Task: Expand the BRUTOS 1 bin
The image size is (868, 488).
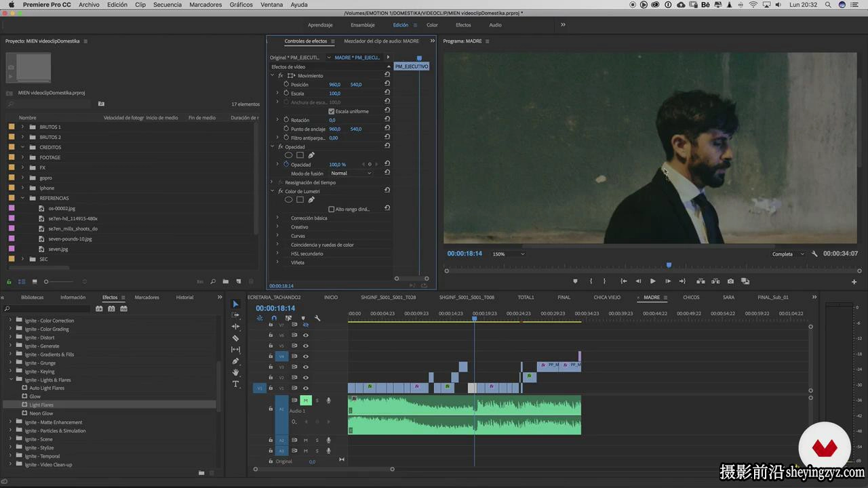Action: [x=22, y=127]
